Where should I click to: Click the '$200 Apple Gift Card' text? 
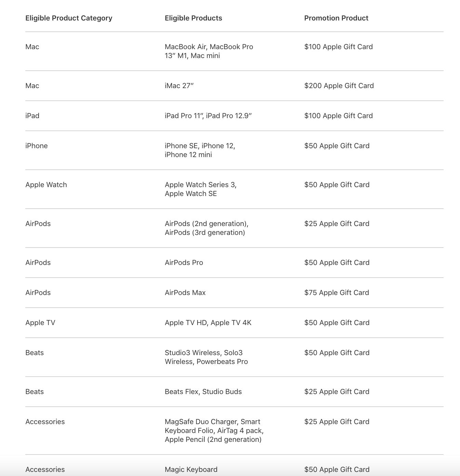pos(339,86)
